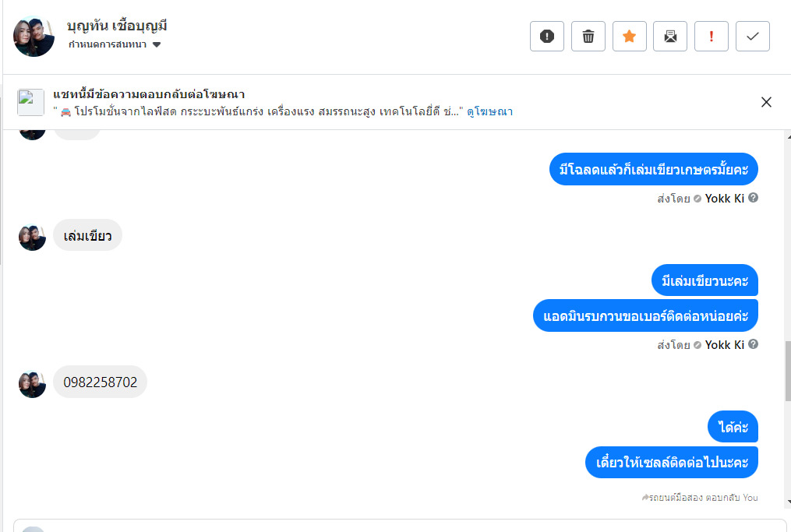The image size is (791, 532).
Task: Open the ad thumbnail in banner
Action: pos(30,102)
